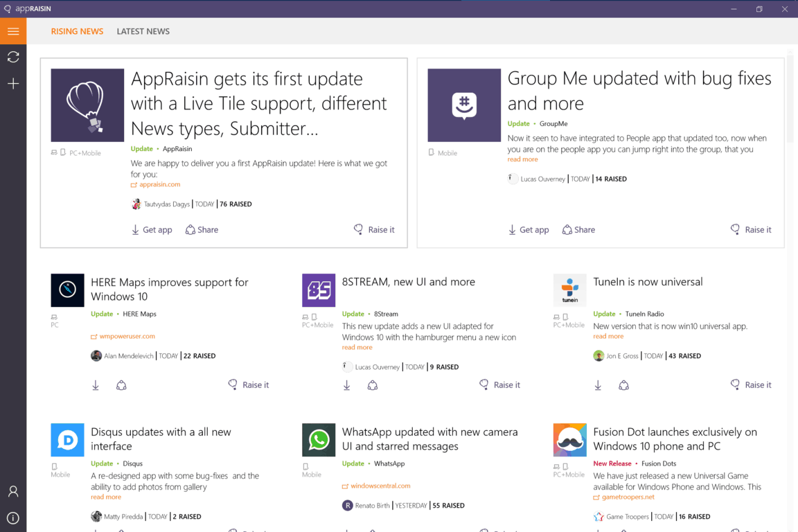
Task: Share 8STREAM article icon
Action: (373, 385)
